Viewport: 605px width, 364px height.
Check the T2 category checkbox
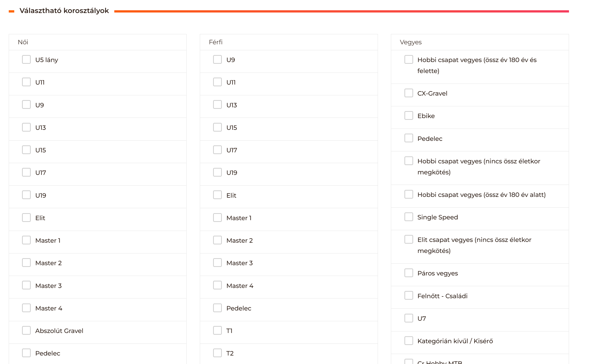tap(217, 353)
